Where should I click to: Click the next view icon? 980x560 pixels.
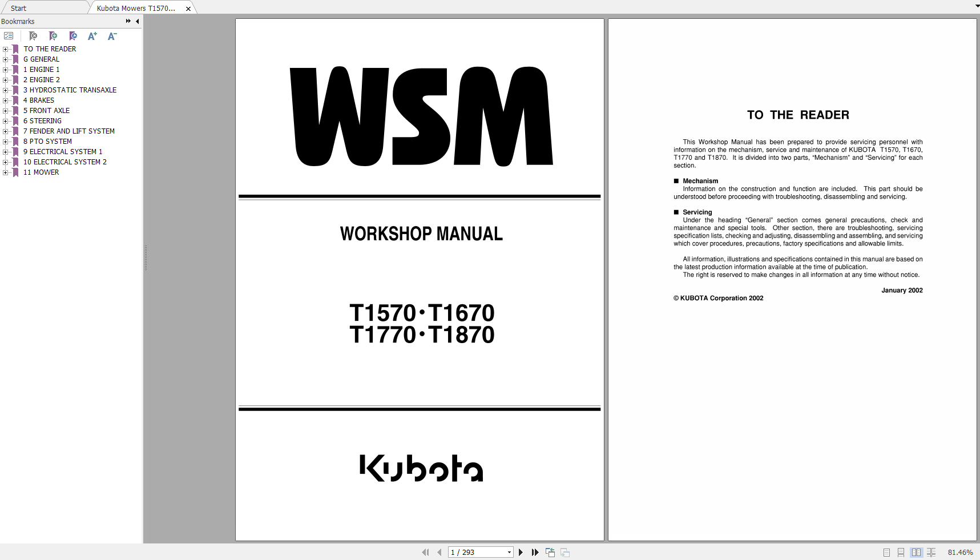click(565, 552)
